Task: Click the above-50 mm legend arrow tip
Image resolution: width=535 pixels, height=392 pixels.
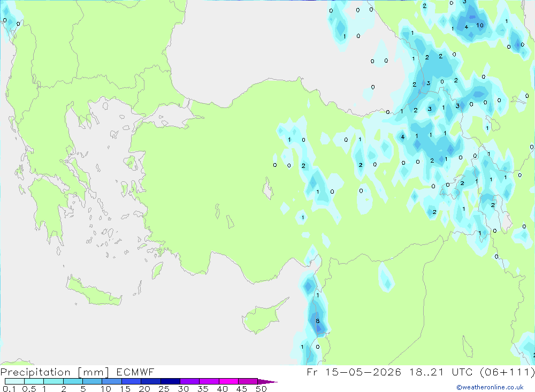Action: coord(267,382)
